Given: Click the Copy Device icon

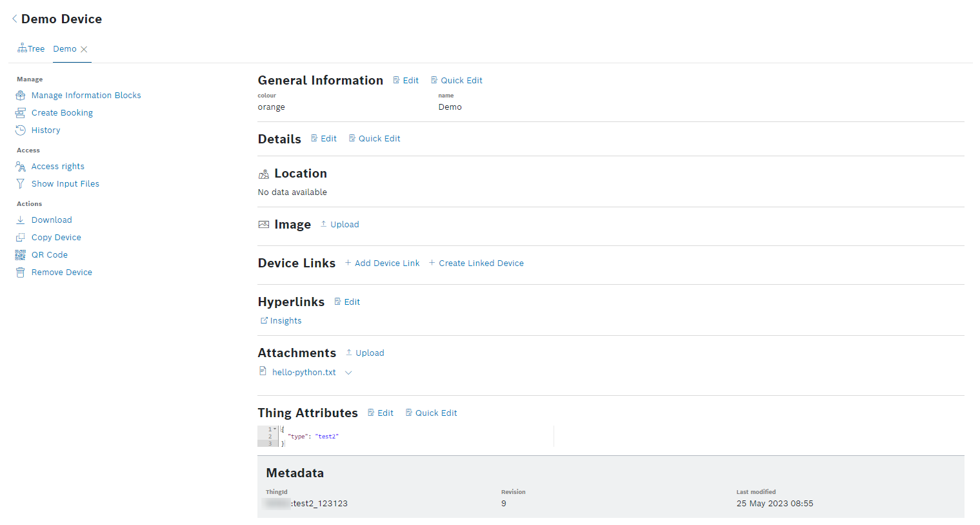Looking at the screenshot, I should (21, 238).
